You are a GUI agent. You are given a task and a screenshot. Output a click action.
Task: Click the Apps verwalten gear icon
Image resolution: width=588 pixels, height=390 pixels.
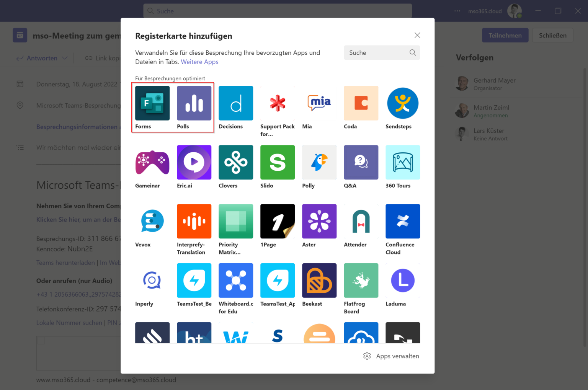[x=367, y=356]
